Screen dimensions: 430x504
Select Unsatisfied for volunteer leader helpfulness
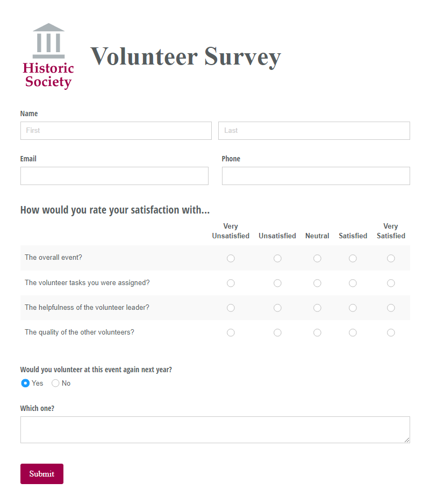277,308
